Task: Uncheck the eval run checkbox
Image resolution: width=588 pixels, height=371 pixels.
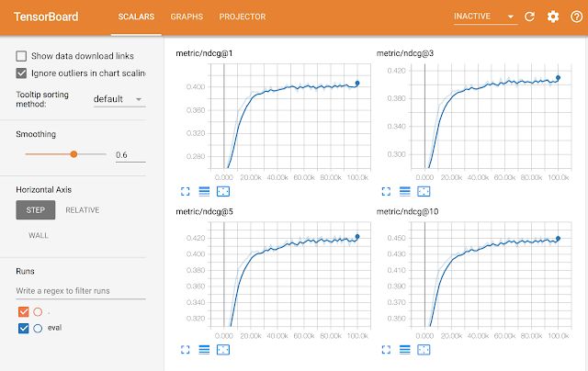Action: click(x=23, y=328)
